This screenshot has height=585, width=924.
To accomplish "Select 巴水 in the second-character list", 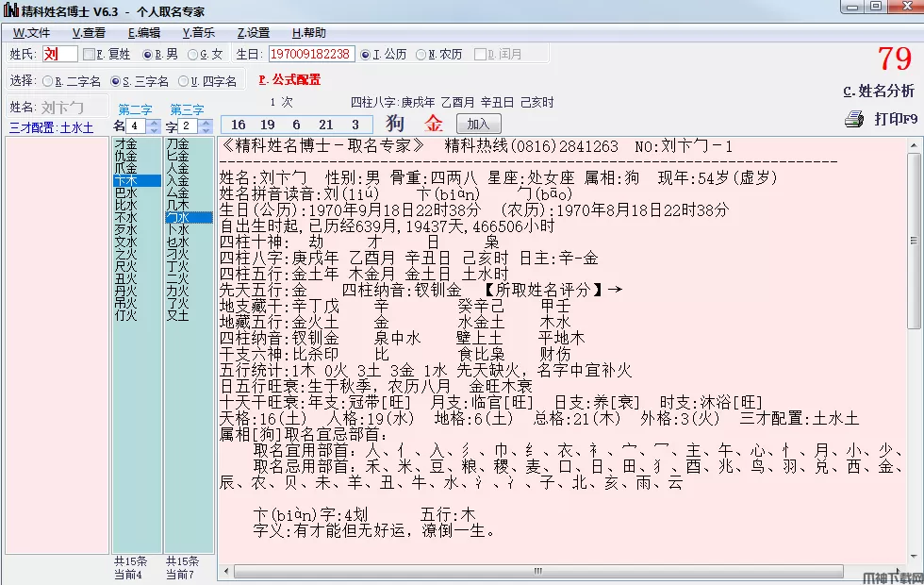I will coord(126,192).
